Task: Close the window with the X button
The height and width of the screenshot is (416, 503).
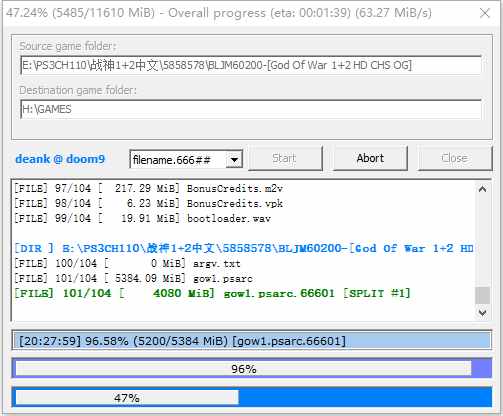Action: pos(485,13)
